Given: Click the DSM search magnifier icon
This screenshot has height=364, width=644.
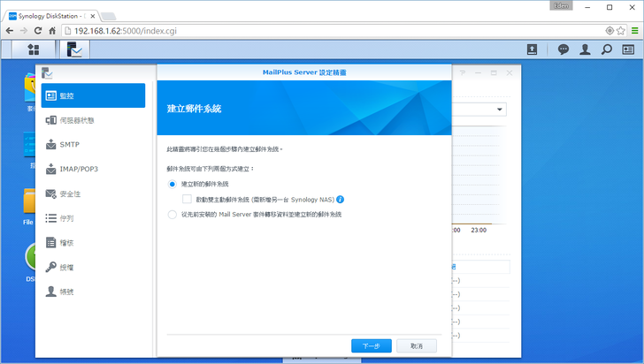Looking at the screenshot, I should (x=607, y=50).
